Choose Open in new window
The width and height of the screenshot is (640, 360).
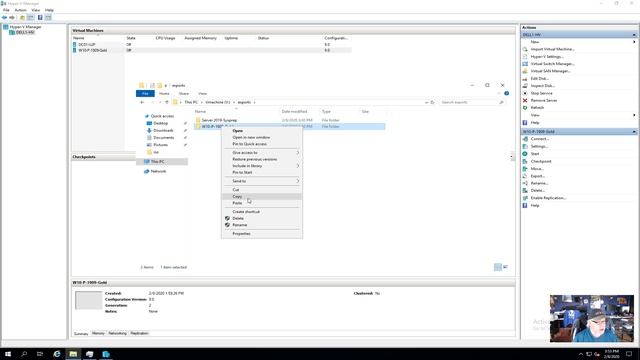point(251,138)
